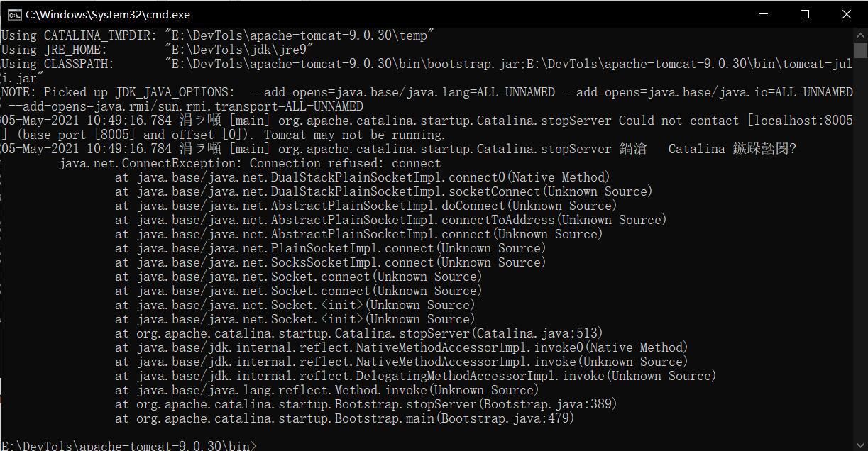Screen dimensions: 868x451
Task: Click the SocksSocketImpl.connect stack trace line
Action: click(x=330, y=262)
